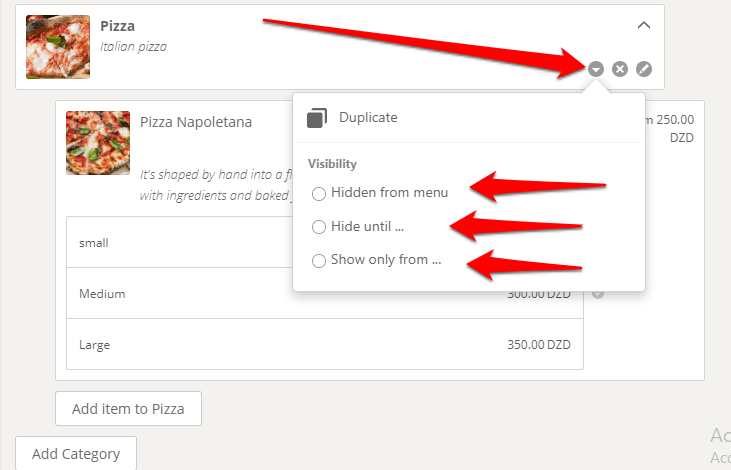Screen dimensions: 731x470
Task: Select the small size row
Action: pos(180,242)
